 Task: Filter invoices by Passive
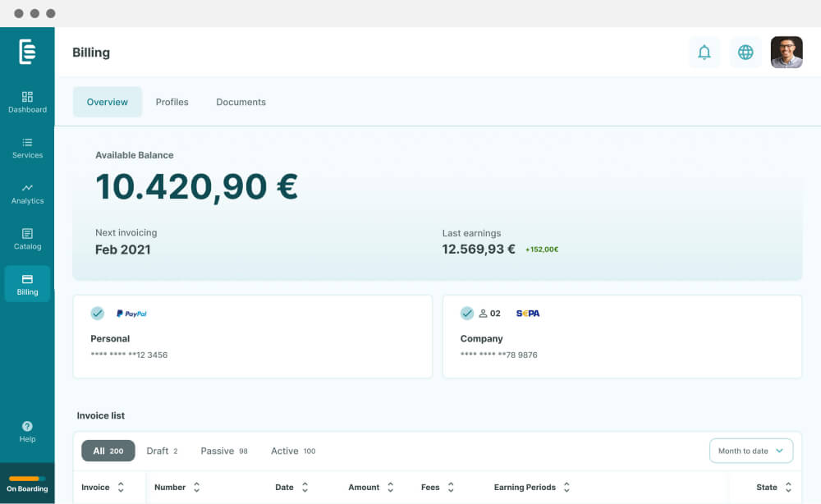[x=223, y=451]
